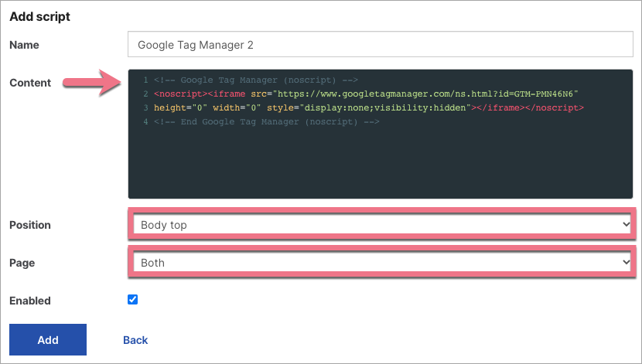Click code line 2 with the noscript iframe src
Viewport: 642px width, 364px height.
pyautogui.click(x=366, y=94)
